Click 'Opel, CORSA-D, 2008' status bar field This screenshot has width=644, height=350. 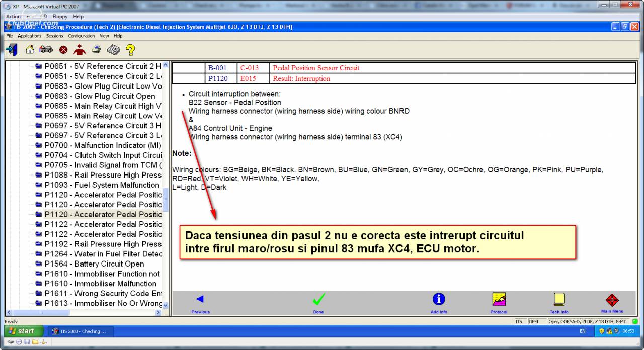tap(589, 321)
